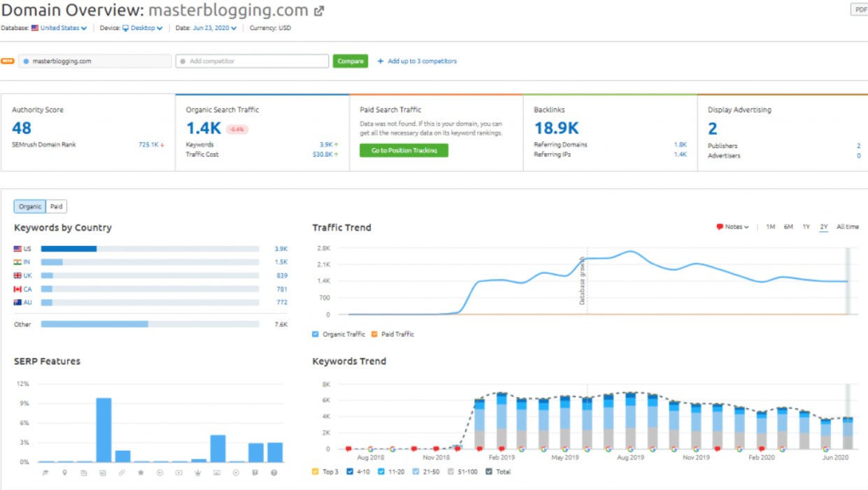Click the US keywords by country bar

(x=150, y=249)
